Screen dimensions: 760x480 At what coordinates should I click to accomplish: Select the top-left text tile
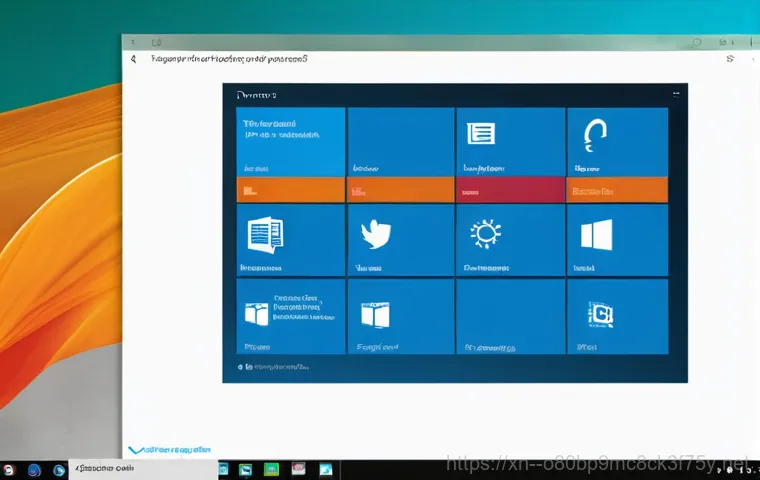(290, 142)
